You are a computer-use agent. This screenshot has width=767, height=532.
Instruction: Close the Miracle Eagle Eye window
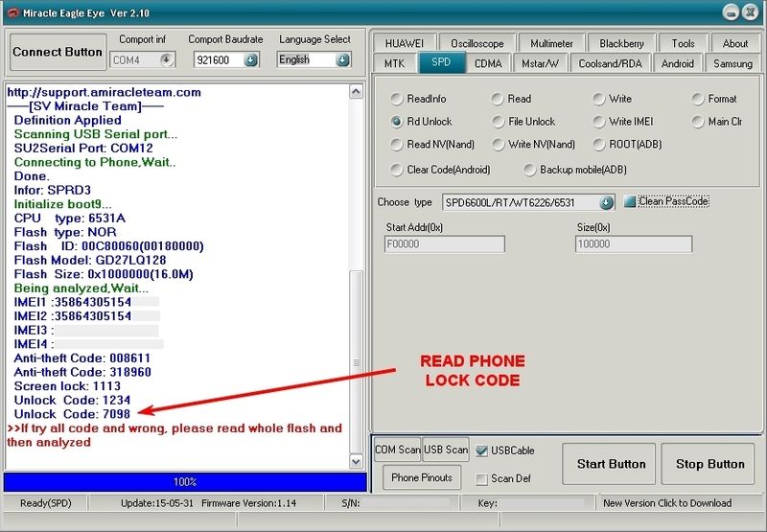(x=750, y=12)
